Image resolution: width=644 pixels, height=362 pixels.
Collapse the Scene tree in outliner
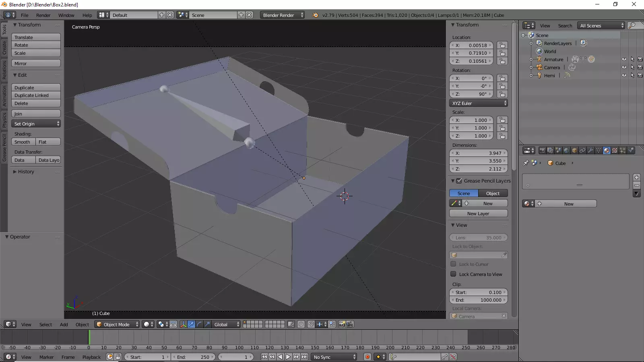point(523,35)
